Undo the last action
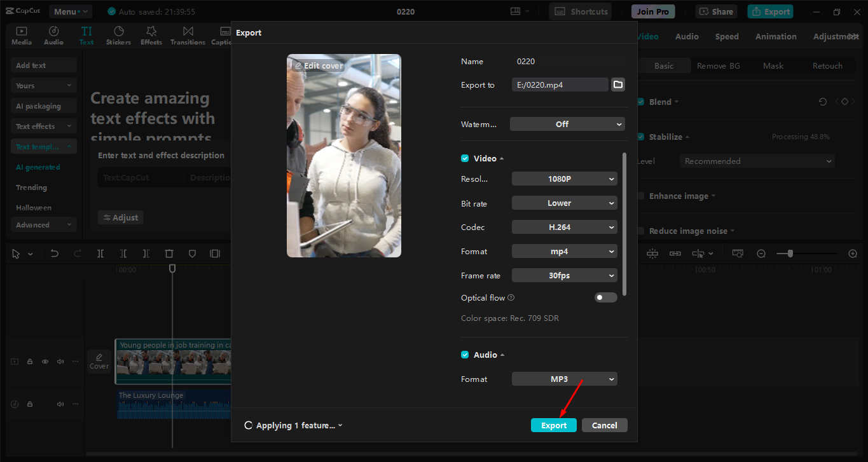The width and height of the screenshot is (868, 462). point(54,253)
